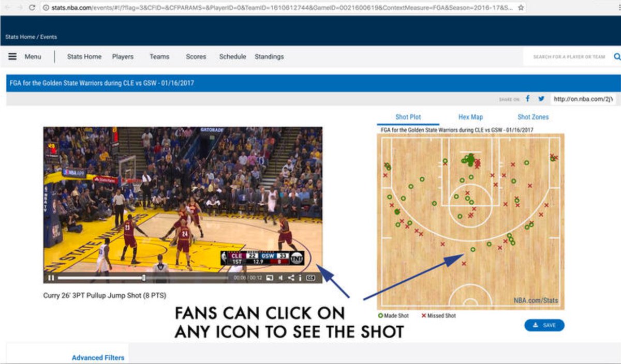Click the Stats Home / Events breadcrumb
Viewport: 621px width, 364px height.
31,37
